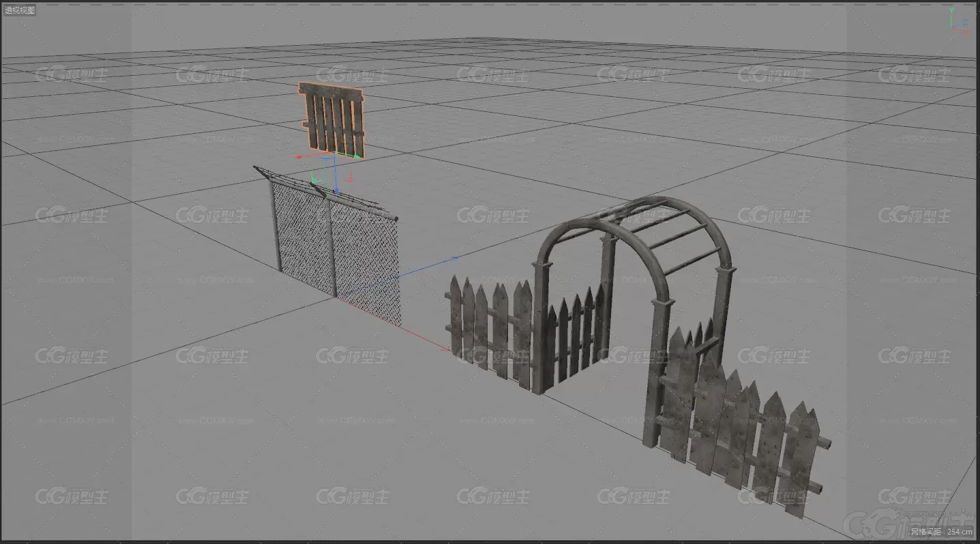Click the red X-axis move handle
980x544 pixels.
[x=299, y=157]
